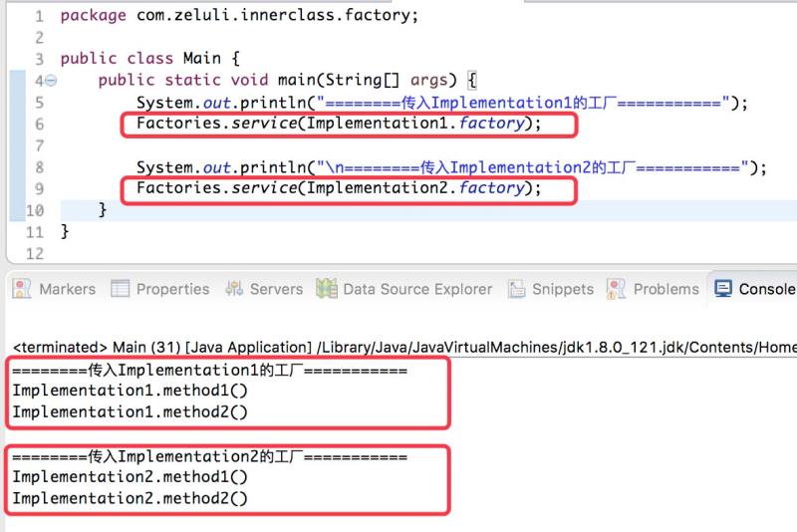Viewport: 797px width, 532px height.
Task: Click the closing brace on line 11
Action: (x=64, y=232)
